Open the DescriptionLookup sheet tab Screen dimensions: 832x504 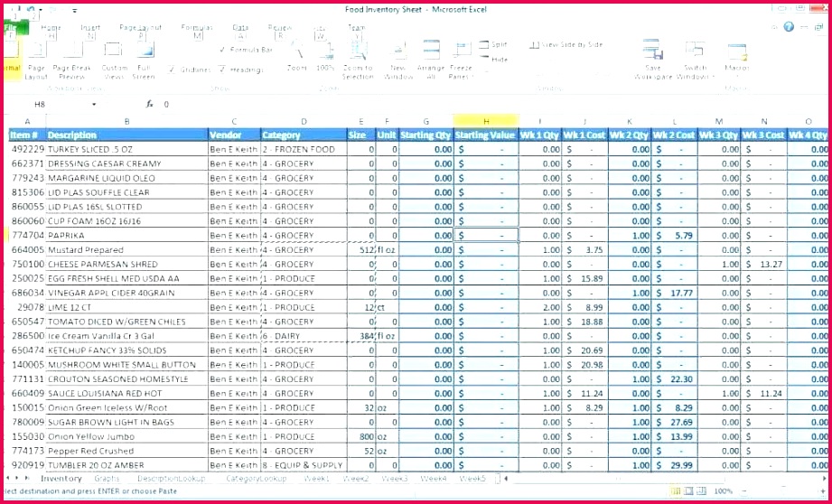[x=172, y=479]
